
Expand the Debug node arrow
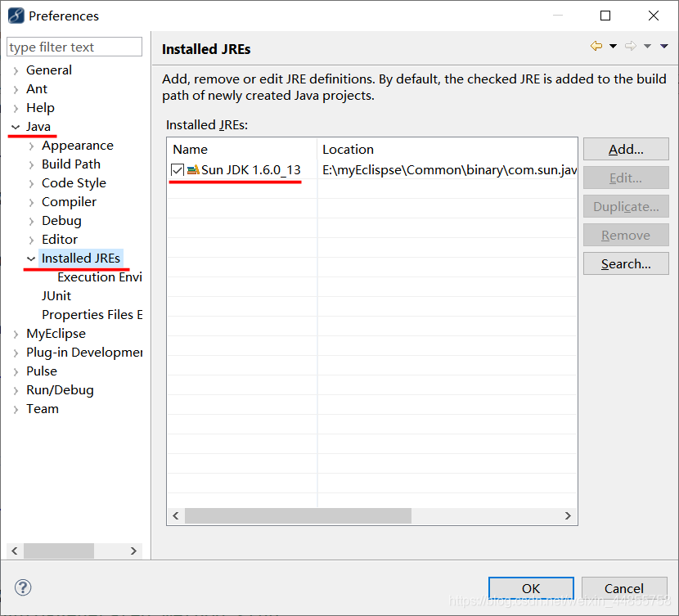[x=31, y=221]
